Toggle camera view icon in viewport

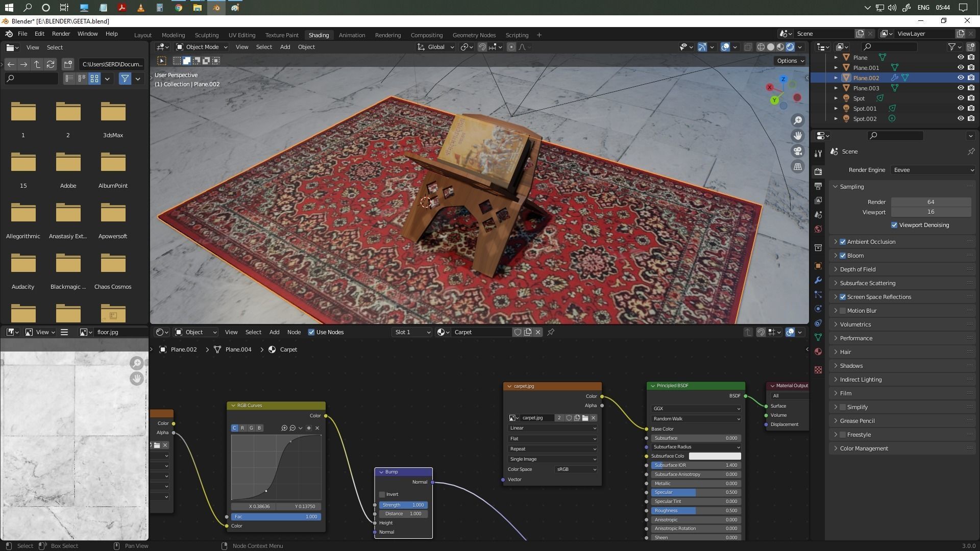coord(797,151)
